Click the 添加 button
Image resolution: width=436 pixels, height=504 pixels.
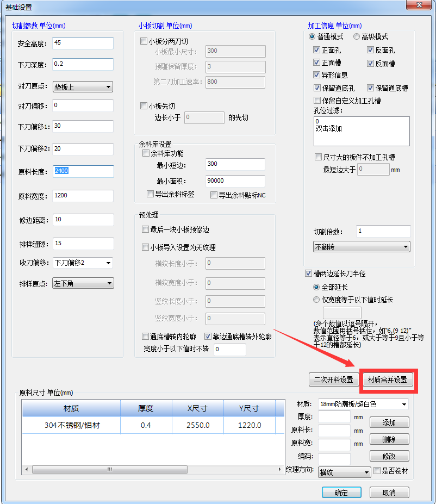point(389,422)
